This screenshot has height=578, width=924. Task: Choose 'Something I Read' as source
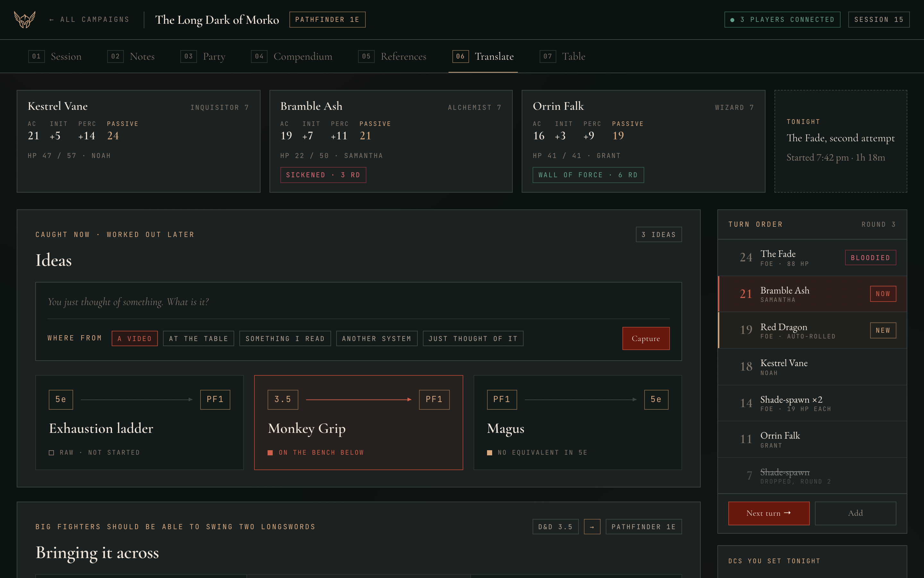click(x=285, y=339)
